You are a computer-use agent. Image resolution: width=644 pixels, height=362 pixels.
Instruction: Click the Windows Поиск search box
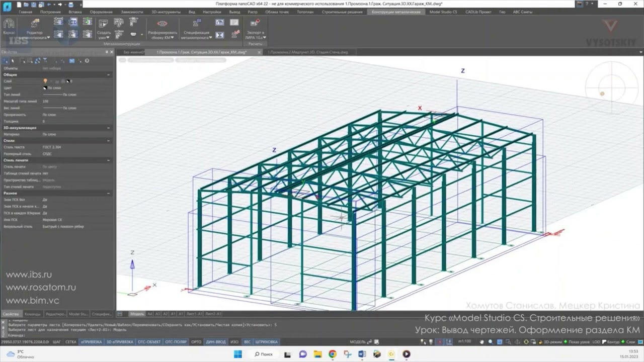263,354
